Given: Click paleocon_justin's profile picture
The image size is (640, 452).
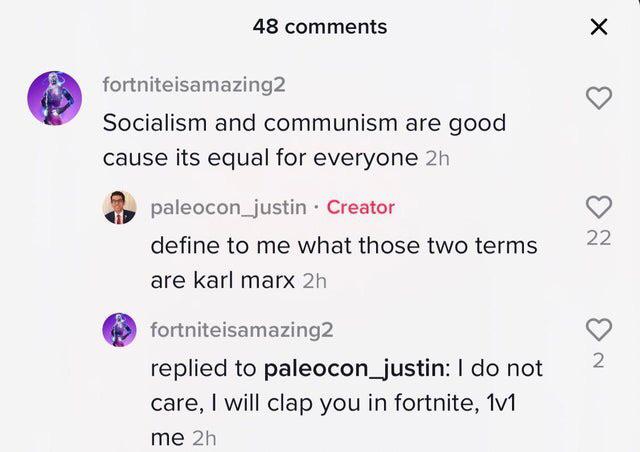Looking at the screenshot, I should (120, 207).
